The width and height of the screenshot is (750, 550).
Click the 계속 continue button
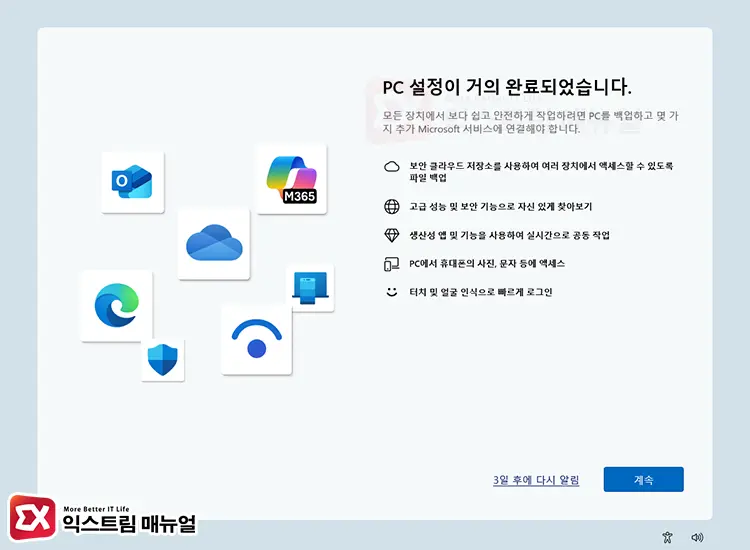click(x=643, y=479)
